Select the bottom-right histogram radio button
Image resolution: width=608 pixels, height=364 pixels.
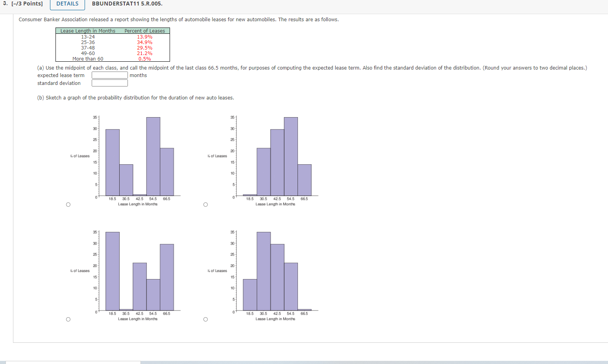205,319
